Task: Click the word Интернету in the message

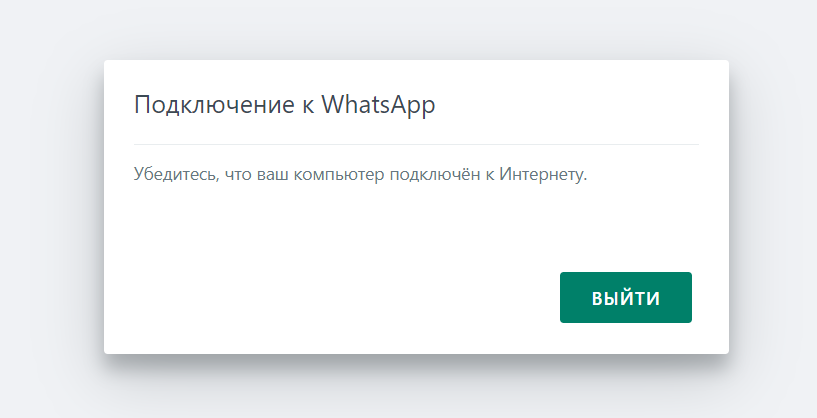Action: [x=543, y=174]
